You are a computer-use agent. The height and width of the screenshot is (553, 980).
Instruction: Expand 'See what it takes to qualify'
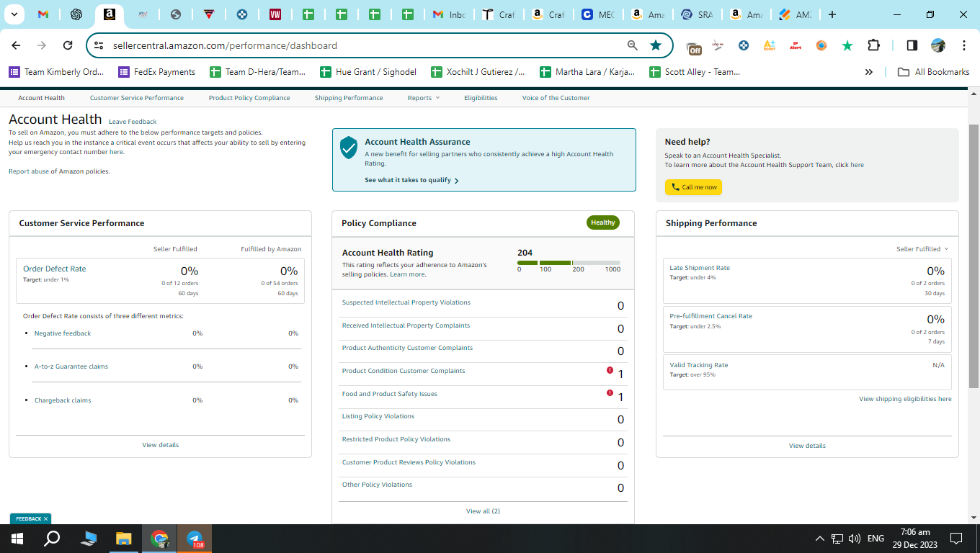tap(411, 180)
